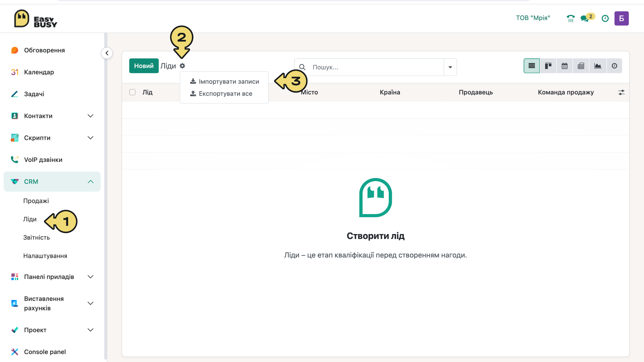Click into the Пошук search field

(x=376, y=67)
